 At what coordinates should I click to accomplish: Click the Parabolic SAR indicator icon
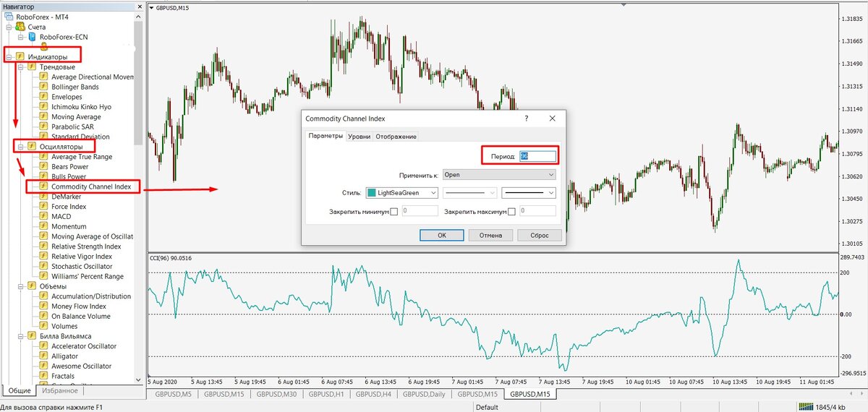click(x=43, y=126)
